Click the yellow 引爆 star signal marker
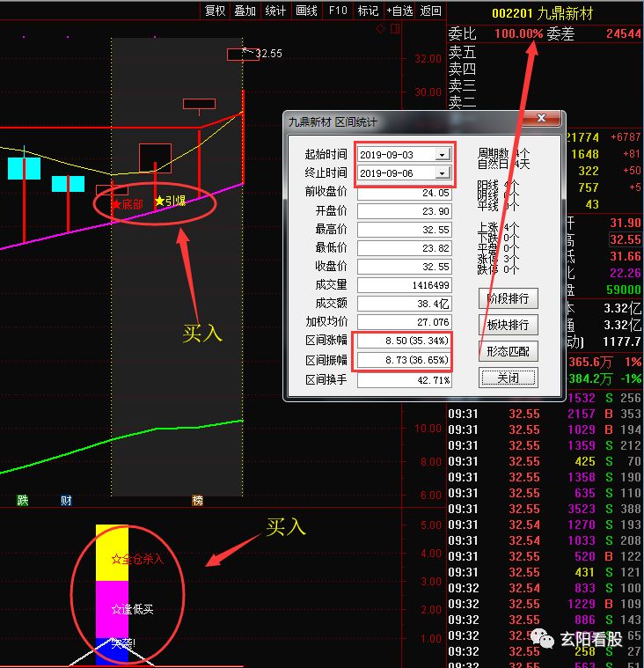 click(x=171, y=201)
